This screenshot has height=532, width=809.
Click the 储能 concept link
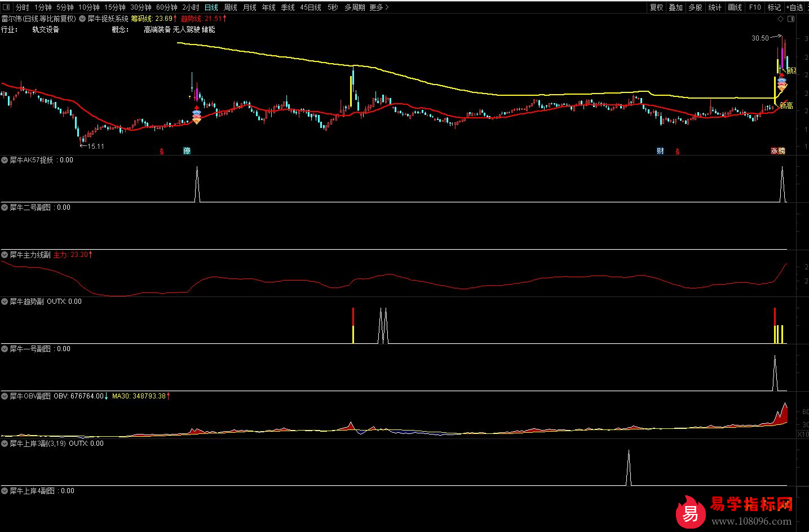tap(208, 29)
